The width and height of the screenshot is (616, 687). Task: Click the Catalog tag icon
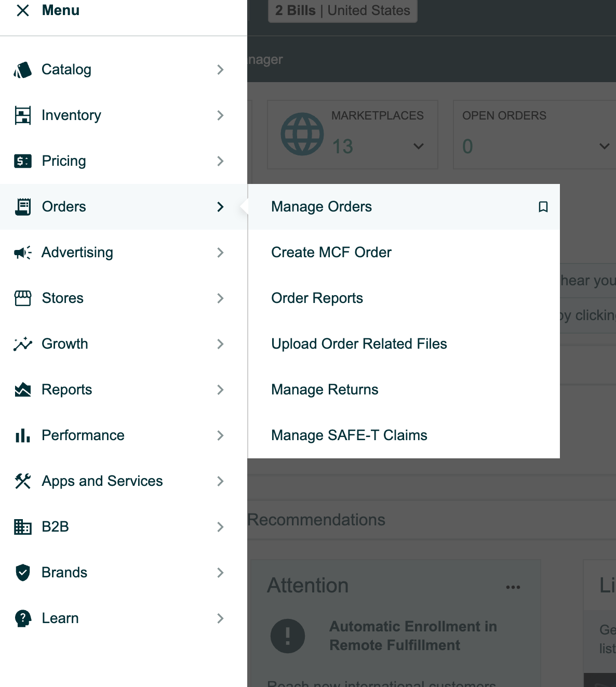[x=22, y=70]
